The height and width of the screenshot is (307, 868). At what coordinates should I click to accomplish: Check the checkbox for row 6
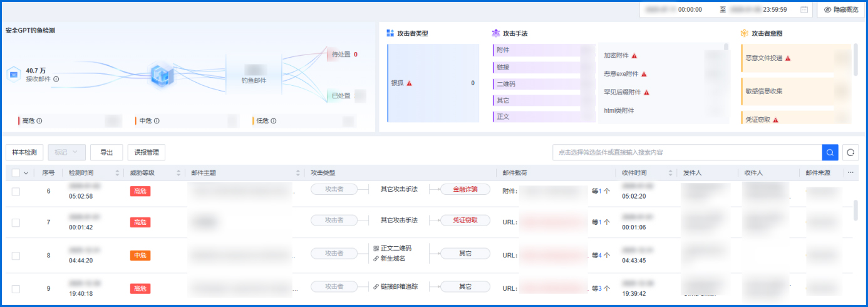click(16, 191)
